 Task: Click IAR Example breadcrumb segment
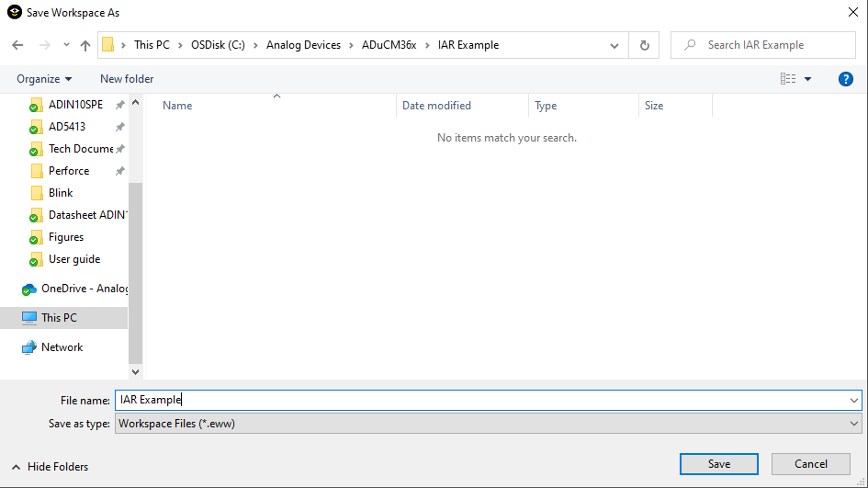(x=468, y=45)
